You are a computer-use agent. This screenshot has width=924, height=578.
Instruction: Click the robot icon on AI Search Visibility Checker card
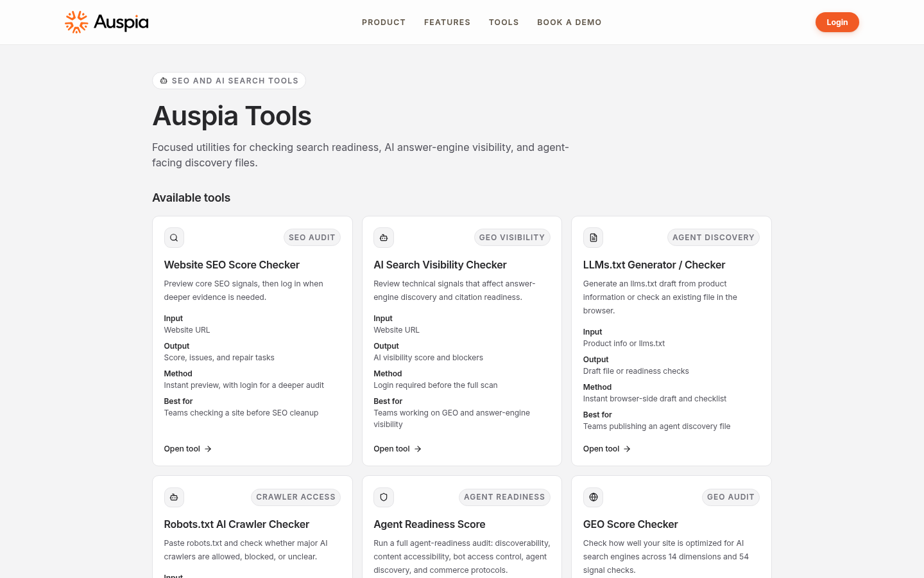pyautogui.click(x=384, y=238)
